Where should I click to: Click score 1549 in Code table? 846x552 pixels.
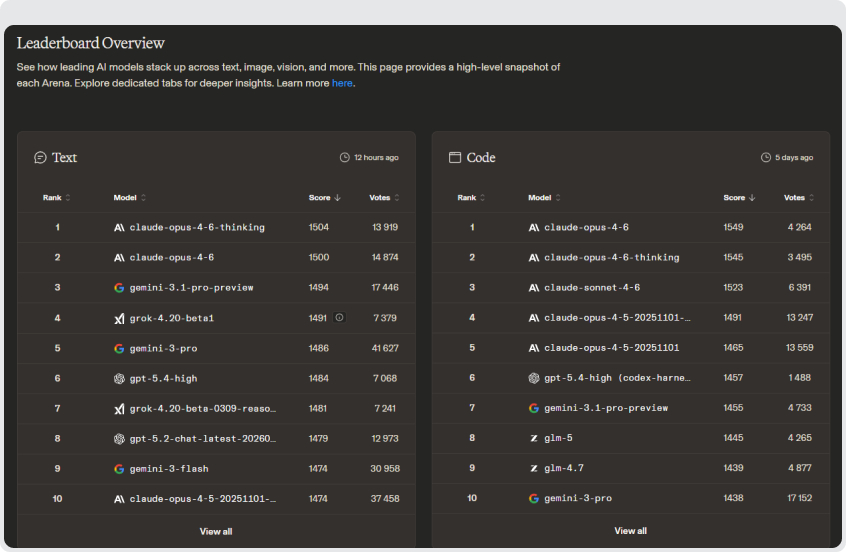733,228
